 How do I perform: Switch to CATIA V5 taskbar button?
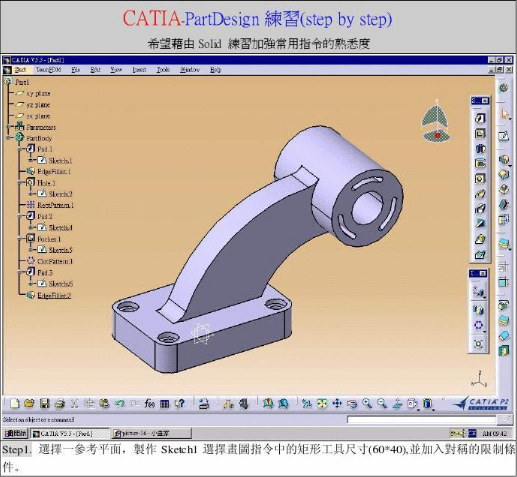[x=70, y=434]
